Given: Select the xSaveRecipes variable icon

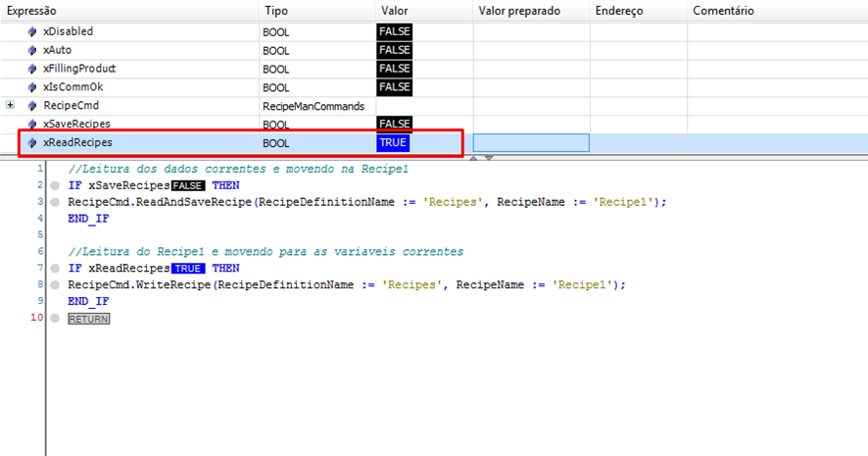Looking at the screenshot, I should coord(32,125).
